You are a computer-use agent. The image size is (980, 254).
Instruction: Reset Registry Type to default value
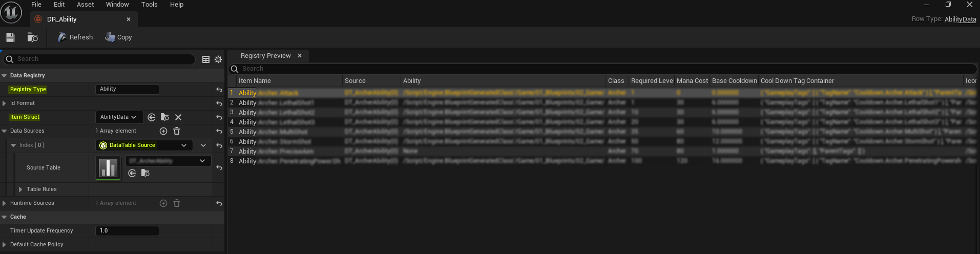(219, 90)
